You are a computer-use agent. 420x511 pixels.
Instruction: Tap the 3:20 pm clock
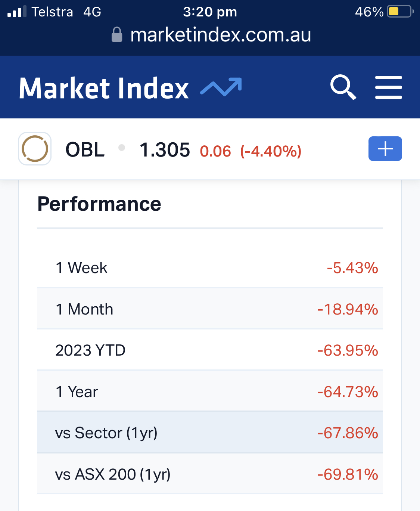click(210, 12)
